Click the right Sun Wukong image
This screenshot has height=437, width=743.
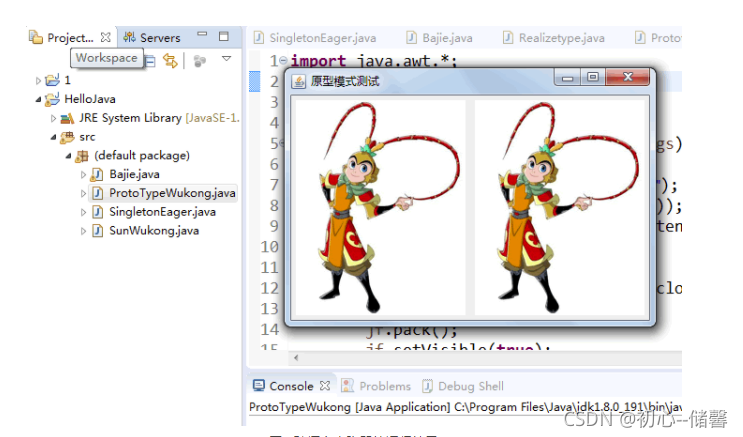point(560,207)
